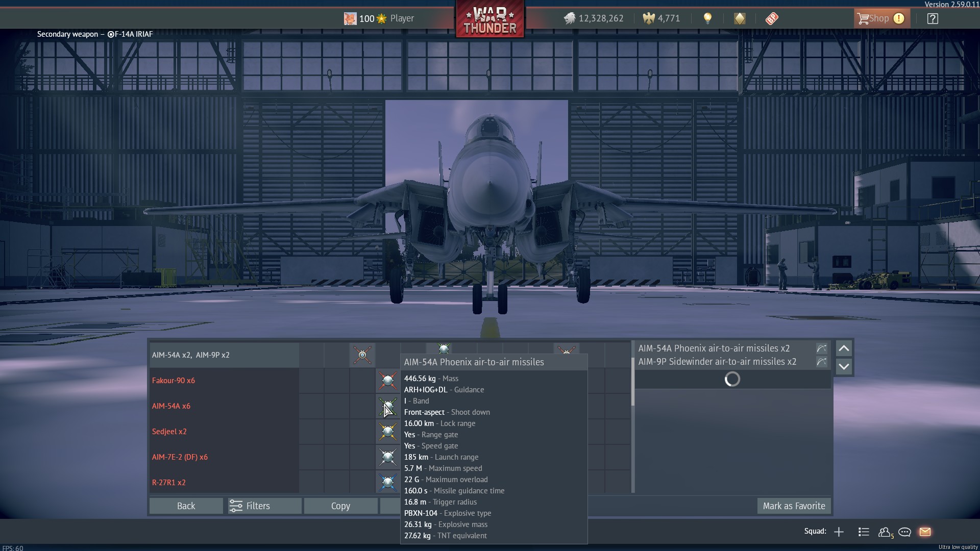Open the gold diamond icon in top bar
Image resolution: width=980 pixels, height=551 pixels.
[740, 18]
